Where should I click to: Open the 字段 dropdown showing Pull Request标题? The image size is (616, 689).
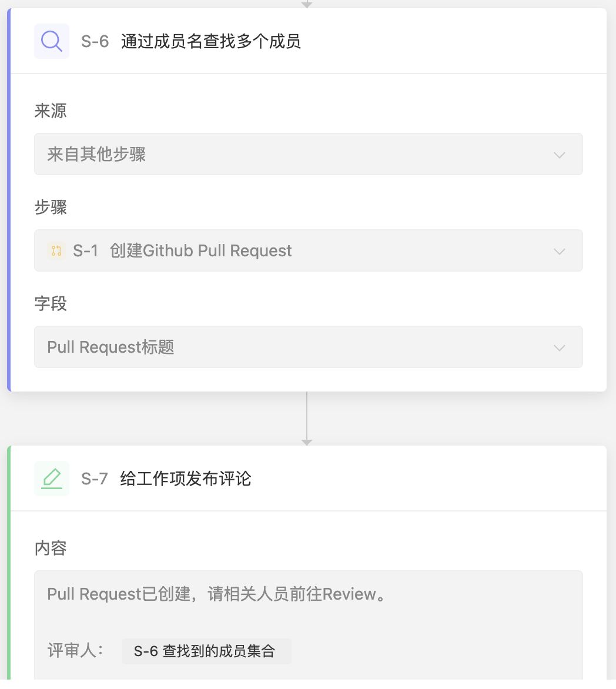point(309,347)
